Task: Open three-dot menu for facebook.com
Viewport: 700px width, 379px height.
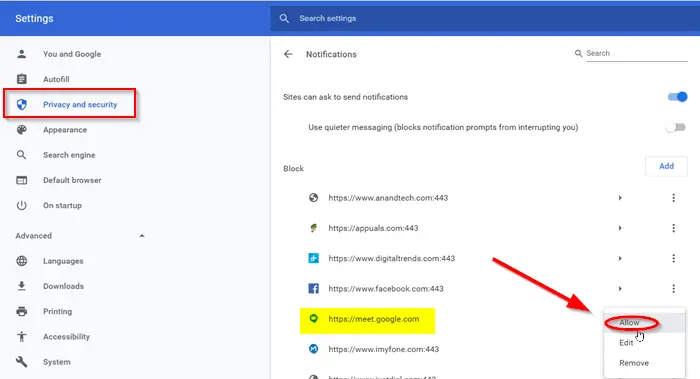Action: click(673, 289)
